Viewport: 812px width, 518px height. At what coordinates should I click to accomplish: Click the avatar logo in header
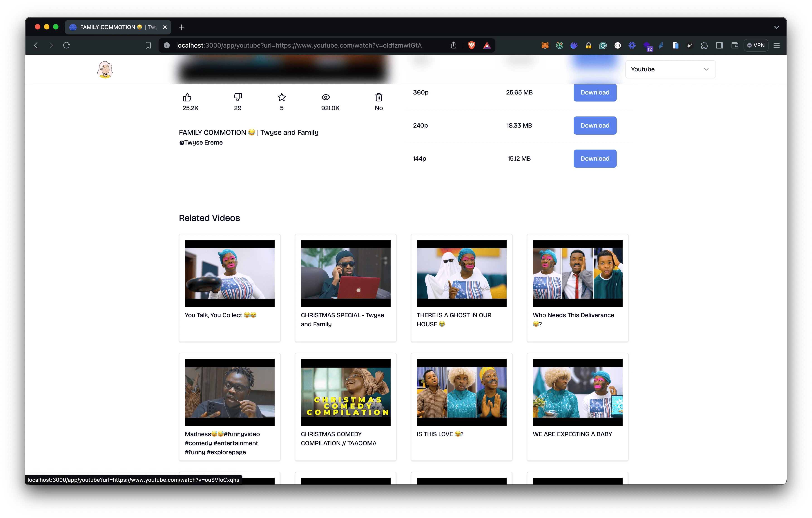coord(105,70)
